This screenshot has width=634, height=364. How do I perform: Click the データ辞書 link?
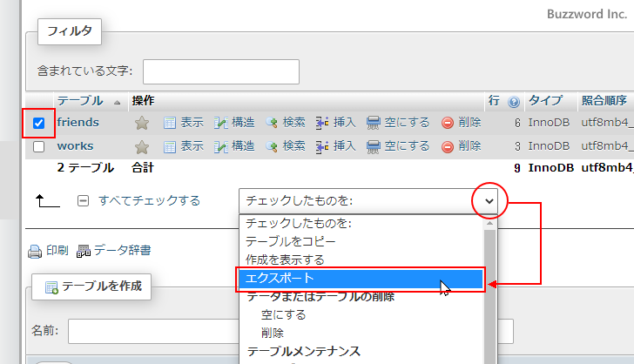[x=123, y=250]
